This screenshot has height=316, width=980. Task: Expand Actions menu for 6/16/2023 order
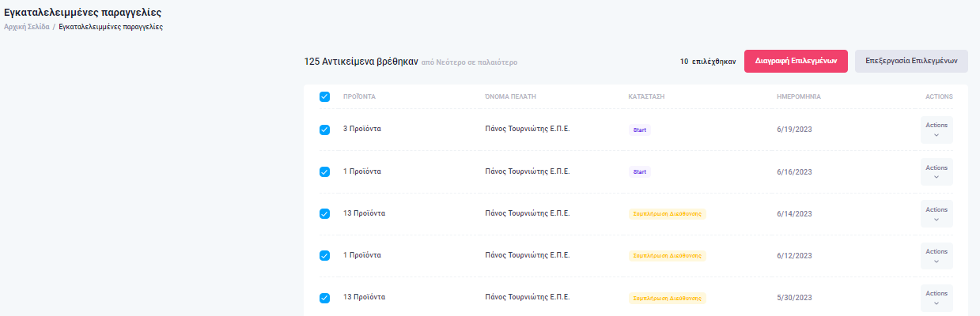click(x=936, y=171)
